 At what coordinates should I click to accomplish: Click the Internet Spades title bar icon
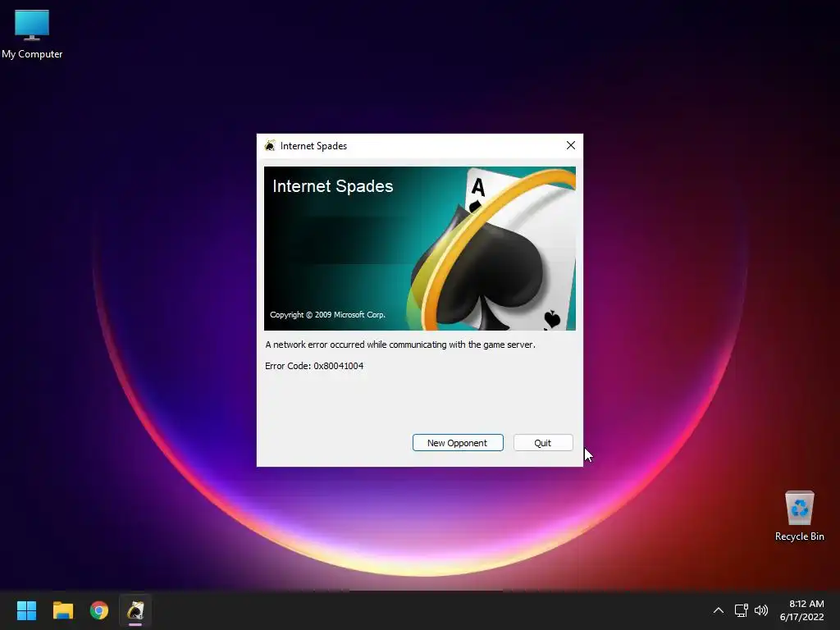click(x=270, y=146)
